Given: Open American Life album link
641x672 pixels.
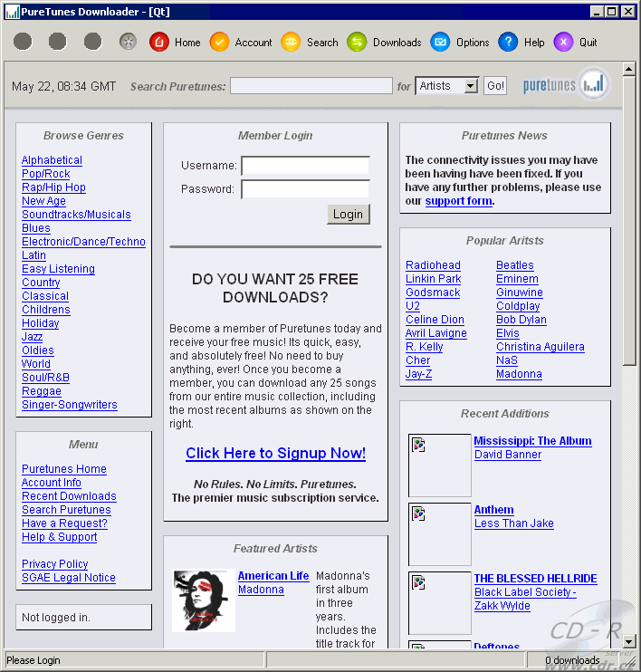Looking at the screenshot, I should pyautogui.click(x=273, y=576).
